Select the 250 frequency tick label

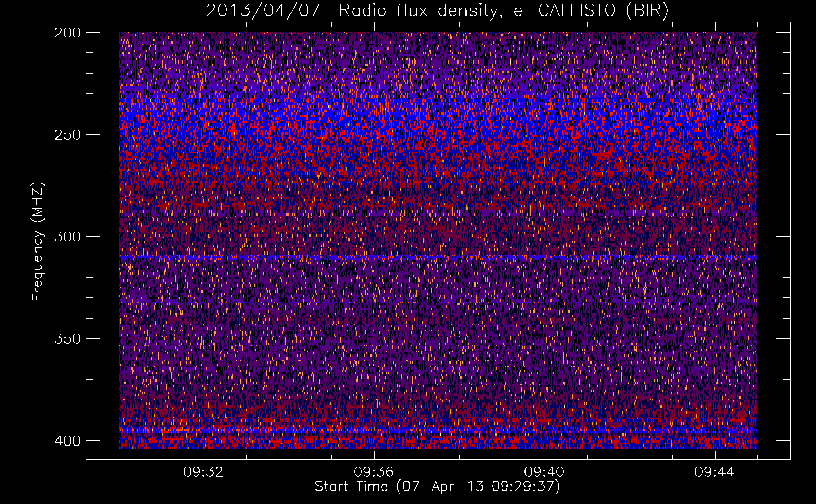click(x=67, y=135)
